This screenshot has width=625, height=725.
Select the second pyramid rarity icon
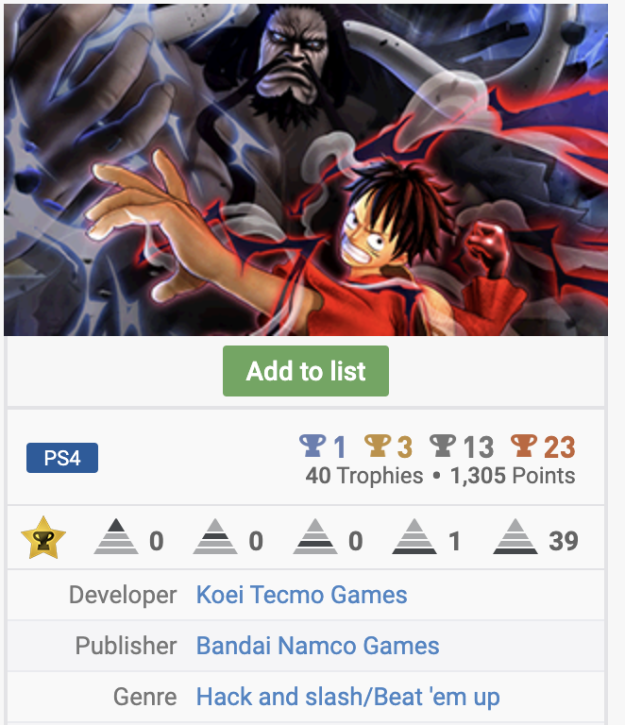215,537
